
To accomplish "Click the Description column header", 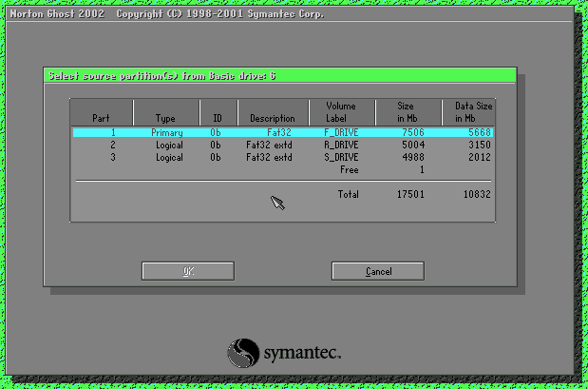I will point(272,118).
